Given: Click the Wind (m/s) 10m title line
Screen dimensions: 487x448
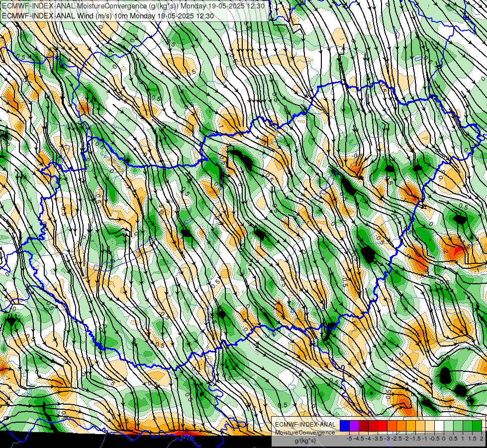Looking at the screenshot, I should point(108,16).
